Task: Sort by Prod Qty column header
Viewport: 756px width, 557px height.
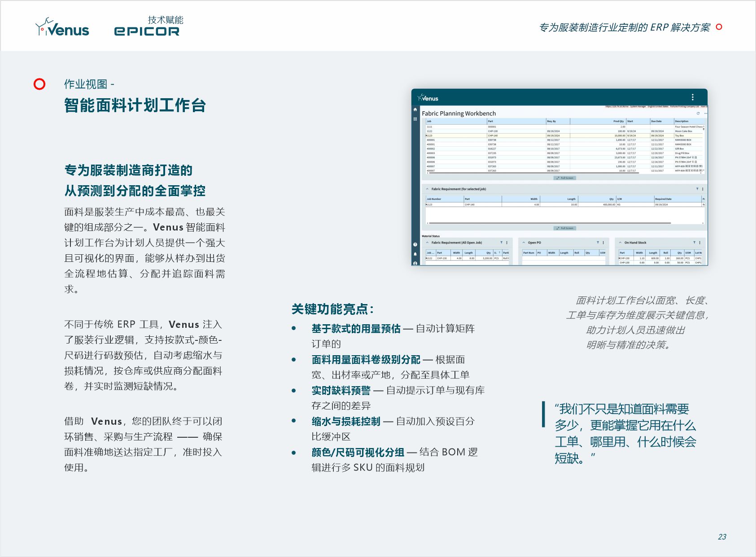Action: [598, 121]
